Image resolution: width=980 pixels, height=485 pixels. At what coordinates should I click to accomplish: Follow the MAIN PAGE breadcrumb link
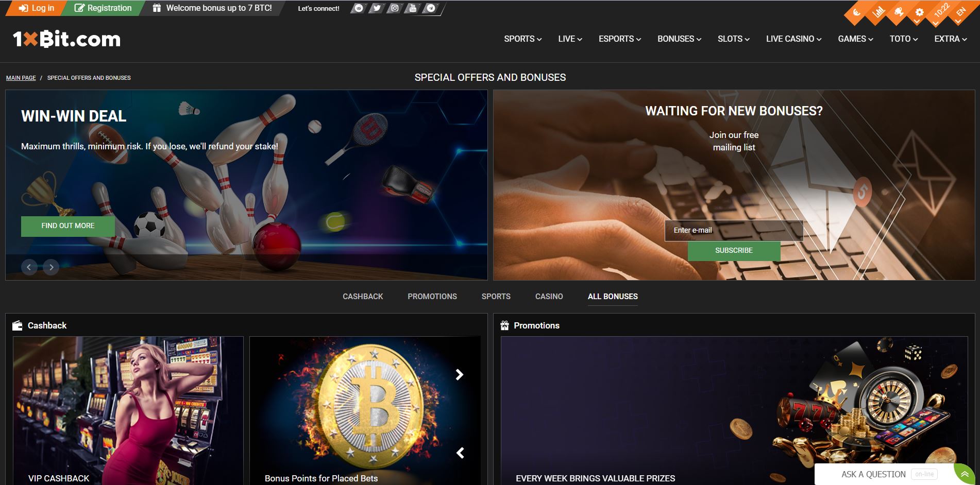[21, 78]
